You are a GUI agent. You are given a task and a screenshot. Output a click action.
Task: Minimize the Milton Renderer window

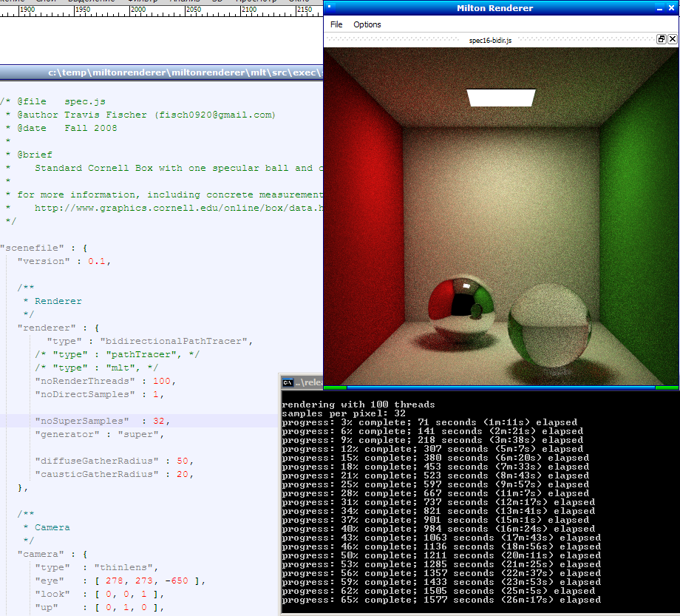tap(659, 8)
